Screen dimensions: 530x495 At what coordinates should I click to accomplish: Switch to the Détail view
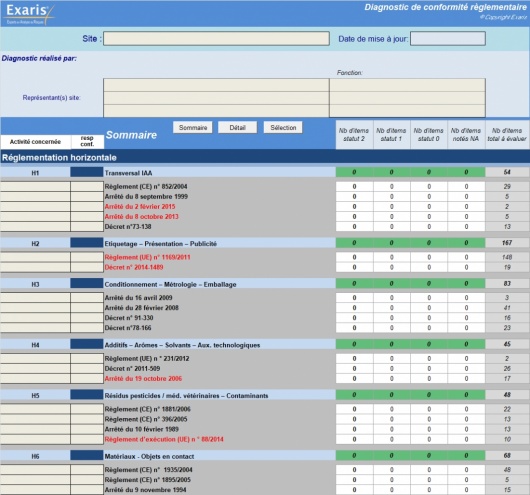237,127
